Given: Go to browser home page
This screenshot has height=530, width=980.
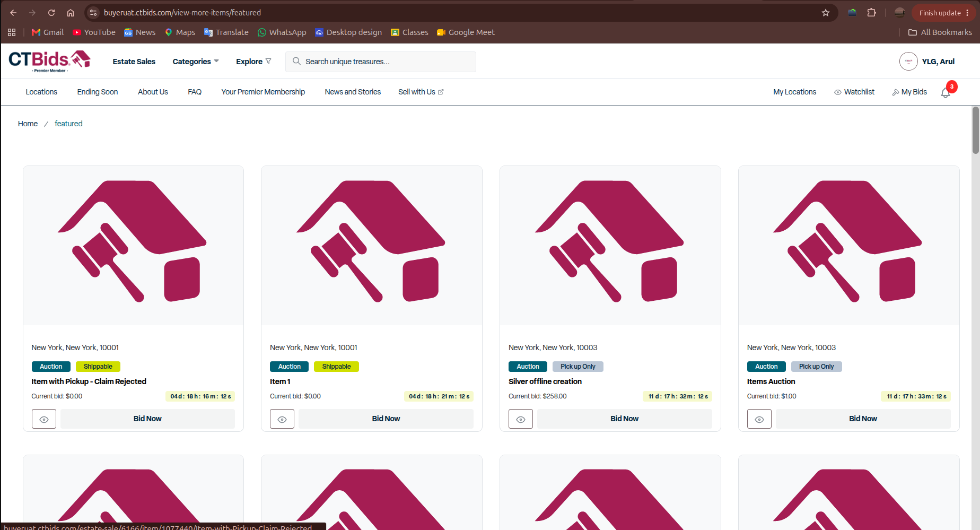Looking at the screenshot, I should point(71,13).
